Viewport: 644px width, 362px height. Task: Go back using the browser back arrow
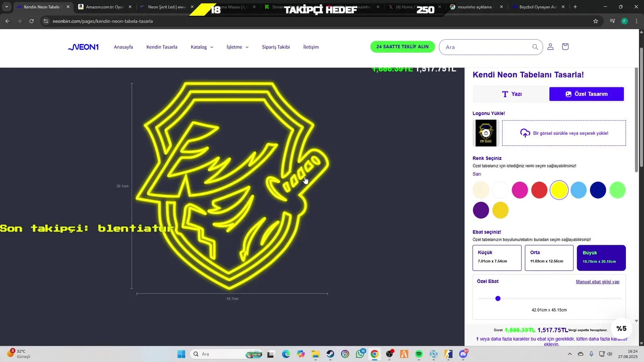7,21
